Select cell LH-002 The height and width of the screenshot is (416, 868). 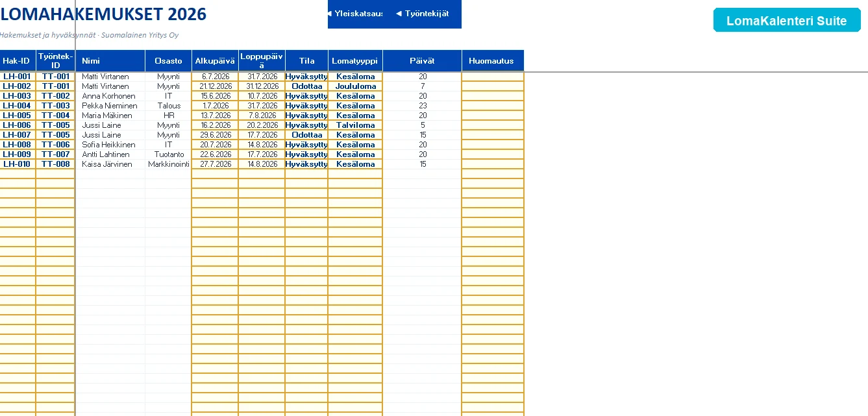[18, 86]
